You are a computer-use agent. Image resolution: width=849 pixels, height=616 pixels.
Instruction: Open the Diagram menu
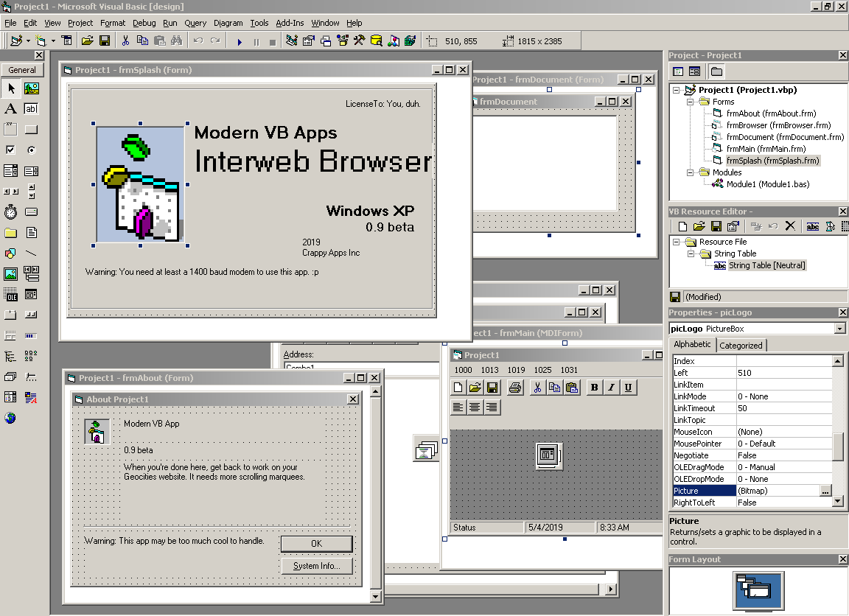[228, 23]
